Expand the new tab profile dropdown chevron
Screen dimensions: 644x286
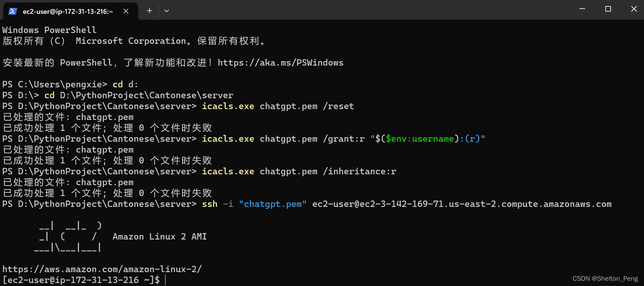coord(167,11)
